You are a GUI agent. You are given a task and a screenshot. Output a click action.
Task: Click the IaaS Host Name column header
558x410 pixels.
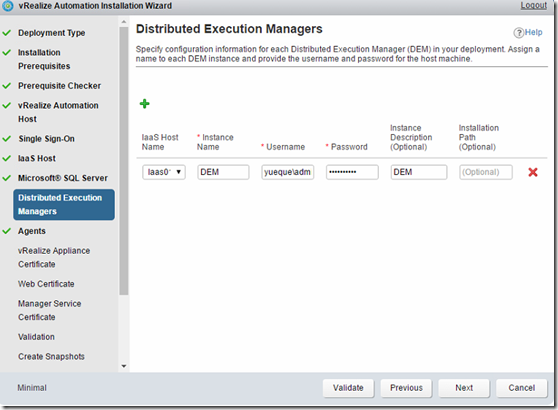point(160,142)
